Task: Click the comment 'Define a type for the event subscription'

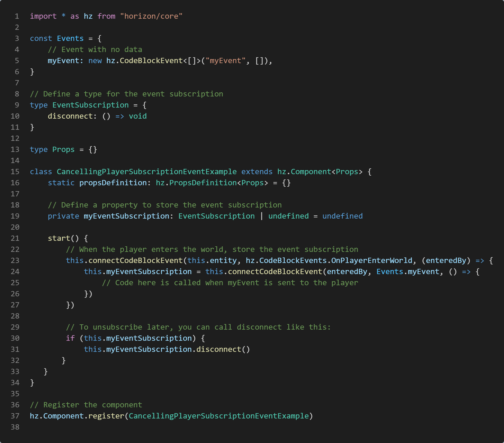Action: click(x=126, y=94)
